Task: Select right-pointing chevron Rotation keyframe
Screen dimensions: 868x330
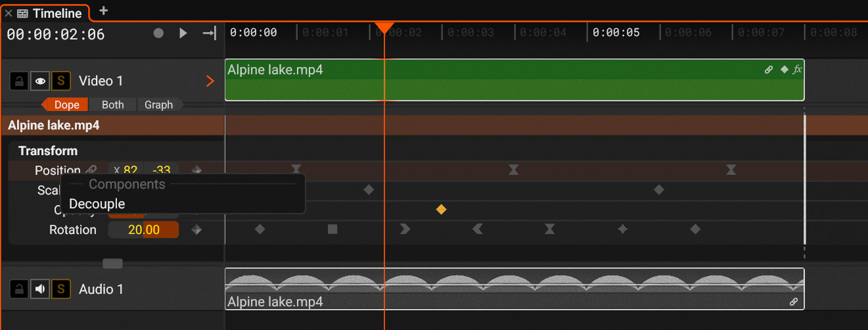Action: (405, 229)
